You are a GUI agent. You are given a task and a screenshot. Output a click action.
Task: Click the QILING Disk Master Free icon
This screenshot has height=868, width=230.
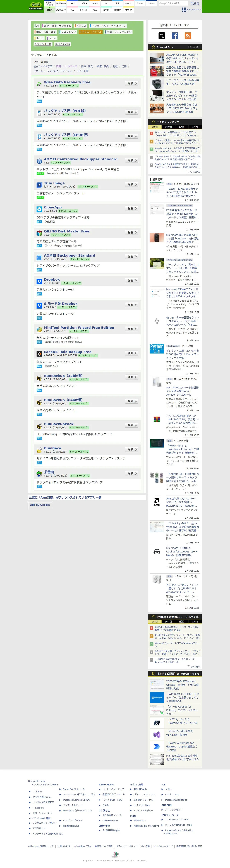[39, 233]
